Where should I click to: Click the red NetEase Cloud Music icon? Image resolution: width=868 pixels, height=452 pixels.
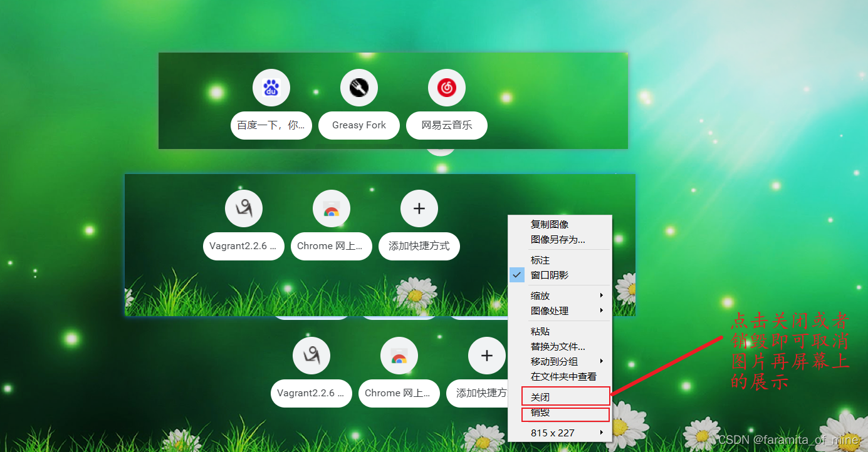coord(447,88)
